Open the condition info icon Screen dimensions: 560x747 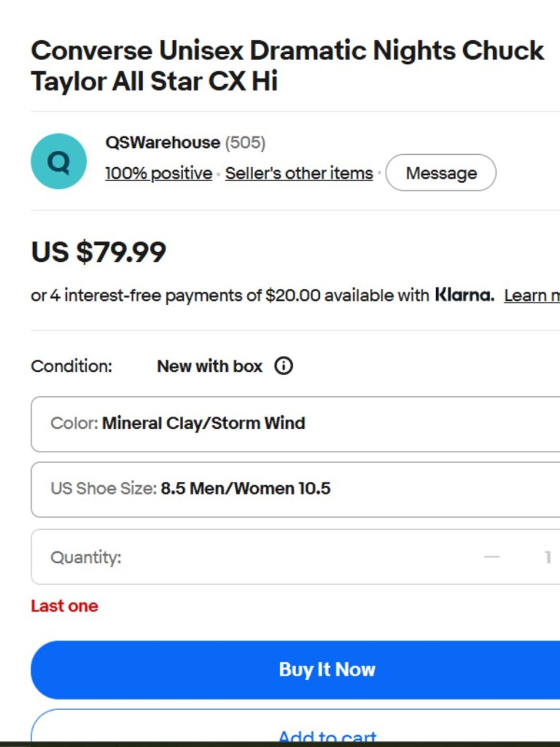pyautogui.click(x=283, y=366)
